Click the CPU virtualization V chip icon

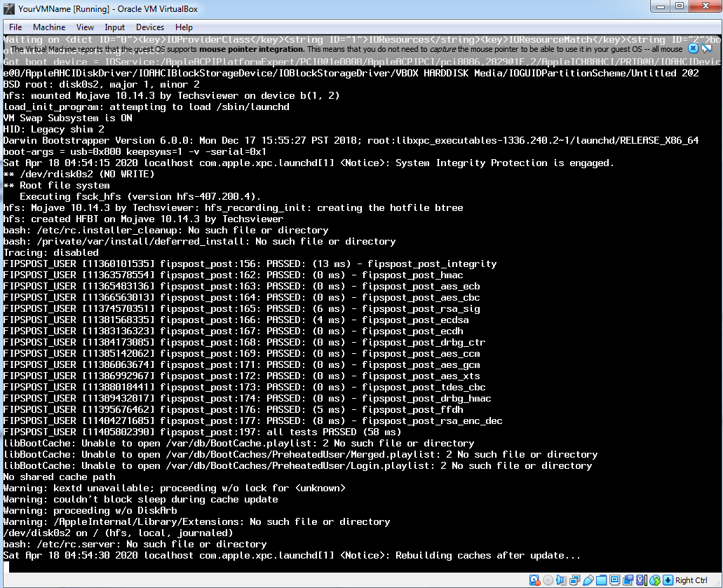click(x=642, y=580)
